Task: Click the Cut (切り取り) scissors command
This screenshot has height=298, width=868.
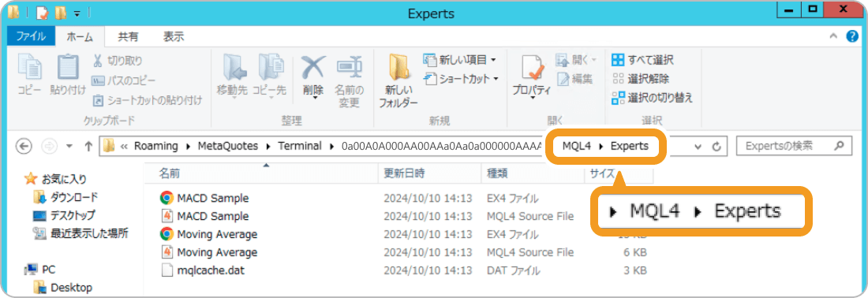Action: point(118,60)
